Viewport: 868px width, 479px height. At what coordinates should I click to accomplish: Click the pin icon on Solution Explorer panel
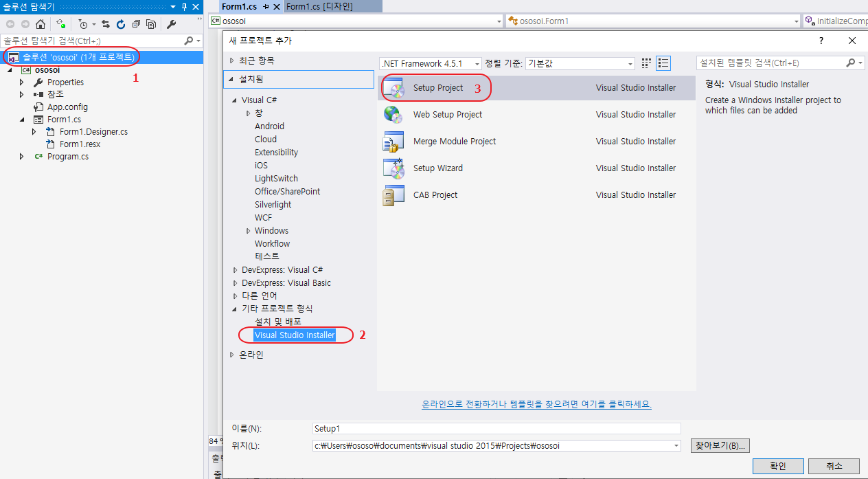point(184,6)
